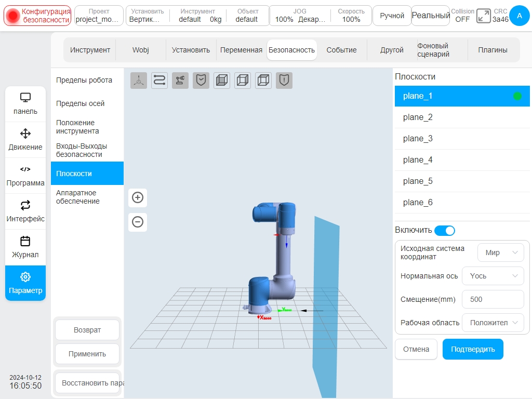Image resolution: width=532 pixels, height=399 pixels.
Task: Open the панель dashboard sidebar item
Action: tap(25, 104)
